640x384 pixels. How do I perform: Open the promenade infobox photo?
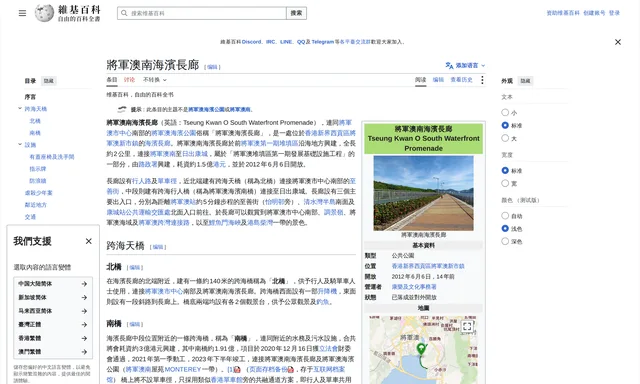(x=423, y=193)
